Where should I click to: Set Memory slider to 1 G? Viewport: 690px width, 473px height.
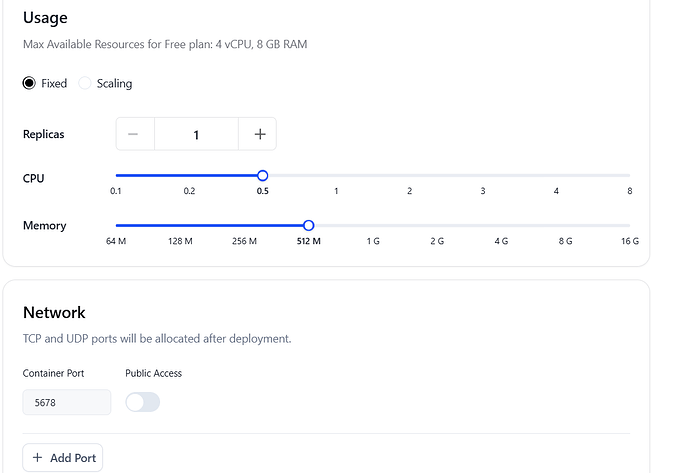coord(373,226)
